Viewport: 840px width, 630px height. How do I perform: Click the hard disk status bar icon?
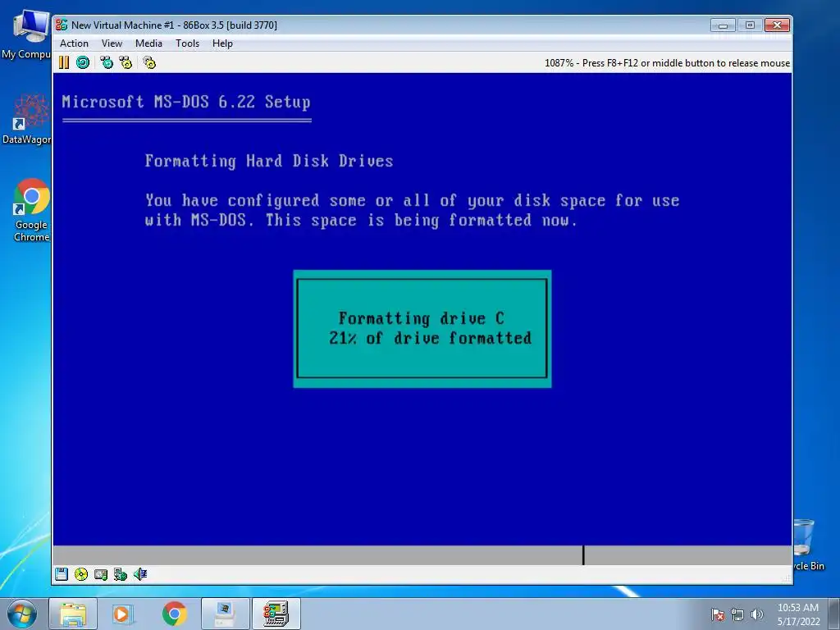101,574
